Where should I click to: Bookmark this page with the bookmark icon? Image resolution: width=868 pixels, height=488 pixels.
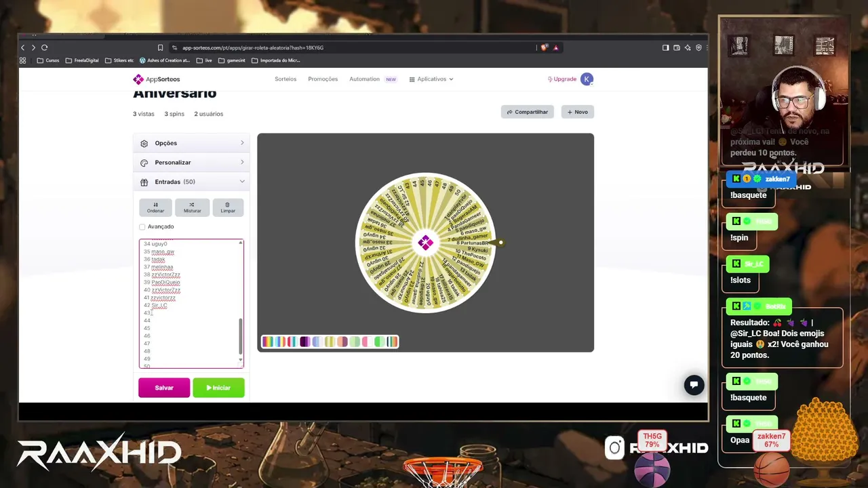[160, 47]
